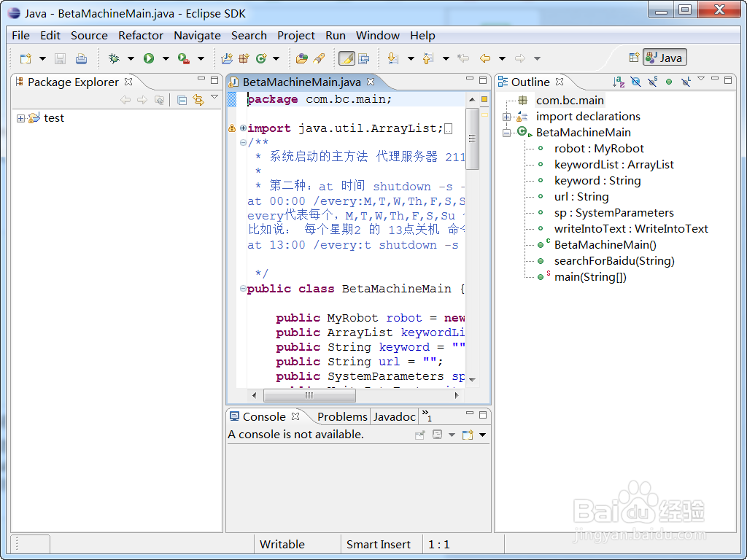Click the Open Perspective icon
This screenshot has height=560, width=747.
(634, 58)
